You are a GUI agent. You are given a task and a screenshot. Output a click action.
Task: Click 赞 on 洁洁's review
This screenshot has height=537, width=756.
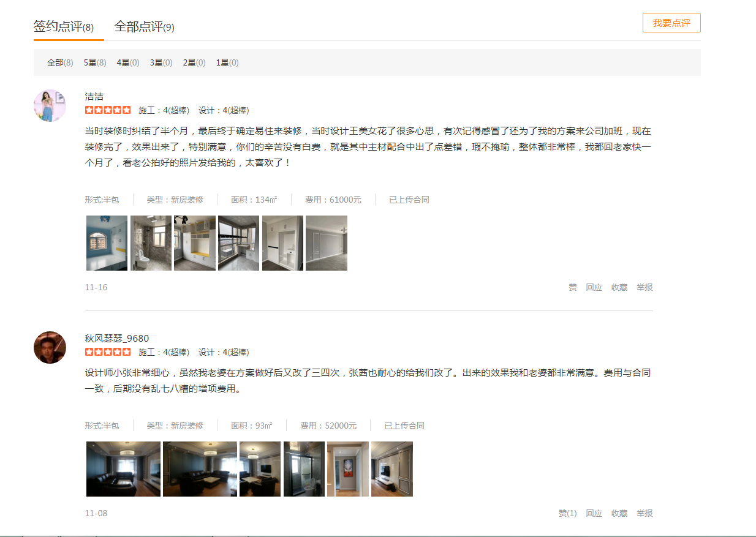tap(573, 287)
